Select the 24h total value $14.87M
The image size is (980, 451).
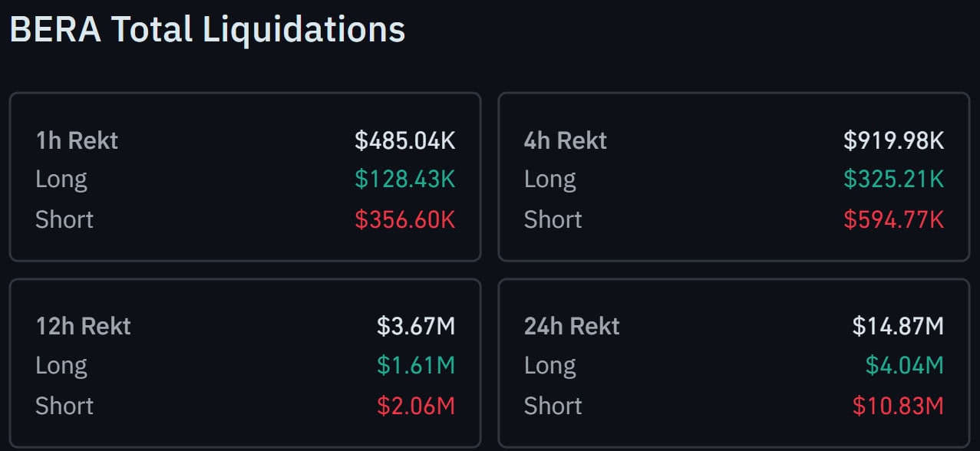[898, 326]
